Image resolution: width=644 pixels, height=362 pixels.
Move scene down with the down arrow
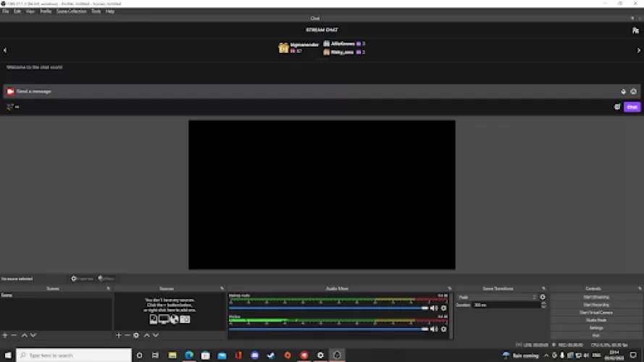click(x=33, y=335)
